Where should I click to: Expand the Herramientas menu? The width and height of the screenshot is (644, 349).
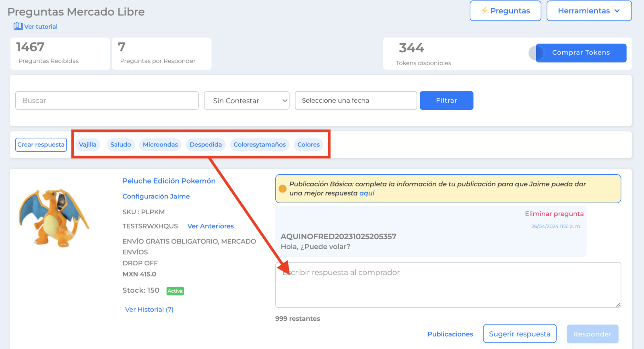[589, 11]
